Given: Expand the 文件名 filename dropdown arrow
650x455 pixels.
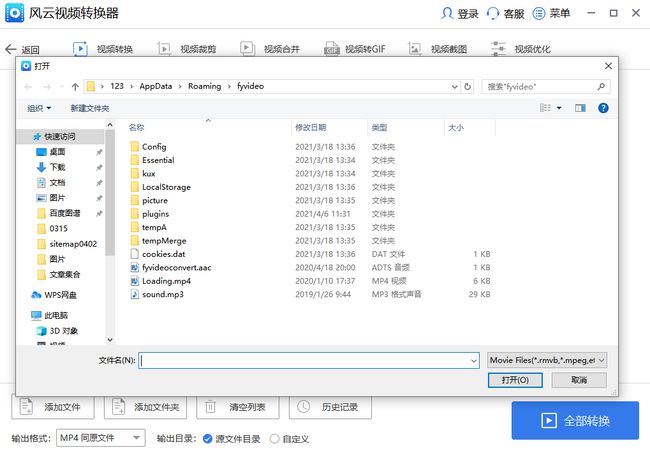Looking at the screenshot, I should (473, 361).
